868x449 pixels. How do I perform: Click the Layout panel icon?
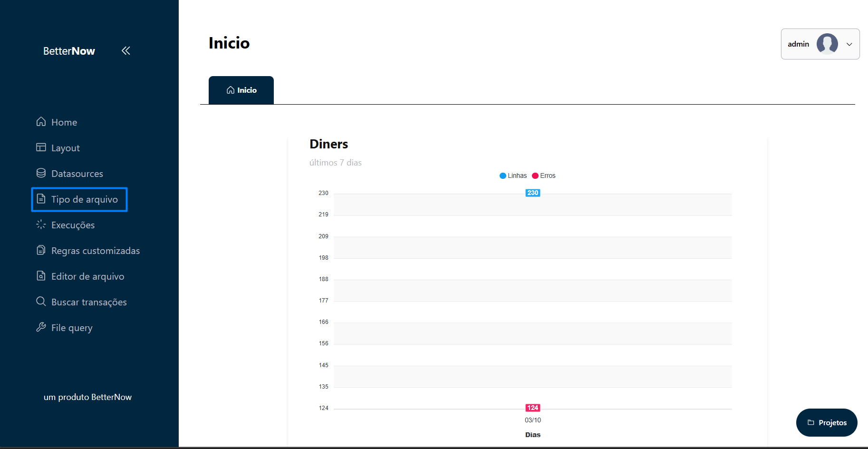pyautogui.click(x=41, y=147)
